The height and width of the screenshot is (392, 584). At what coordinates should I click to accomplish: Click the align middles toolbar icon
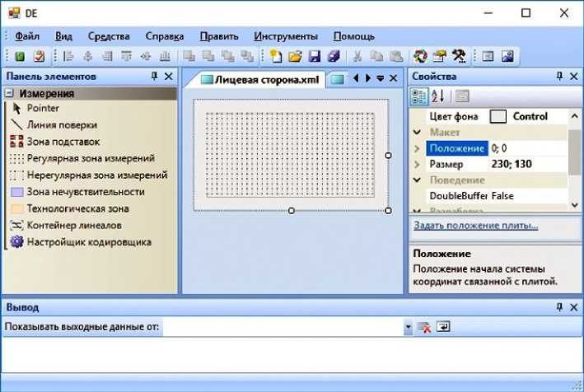[146, 56]
